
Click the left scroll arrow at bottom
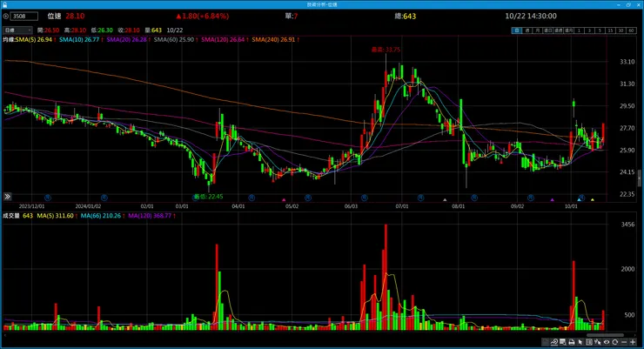(4, 335)
